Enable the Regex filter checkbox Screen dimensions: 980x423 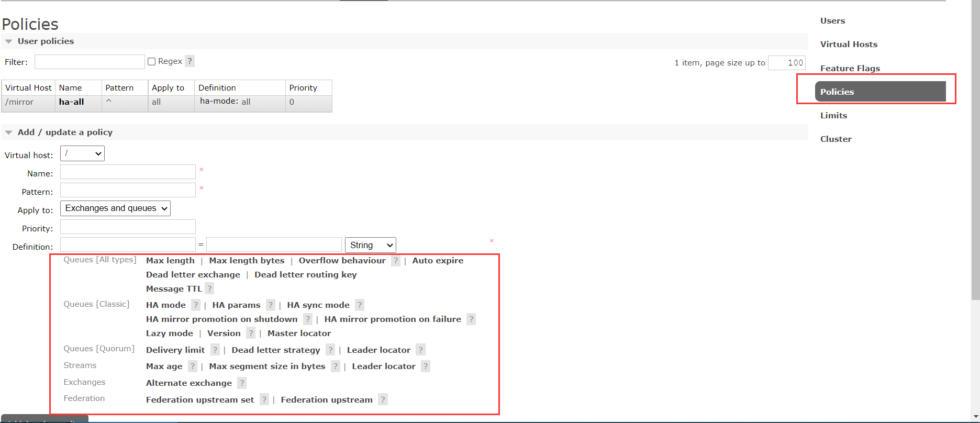coord(152,62)
